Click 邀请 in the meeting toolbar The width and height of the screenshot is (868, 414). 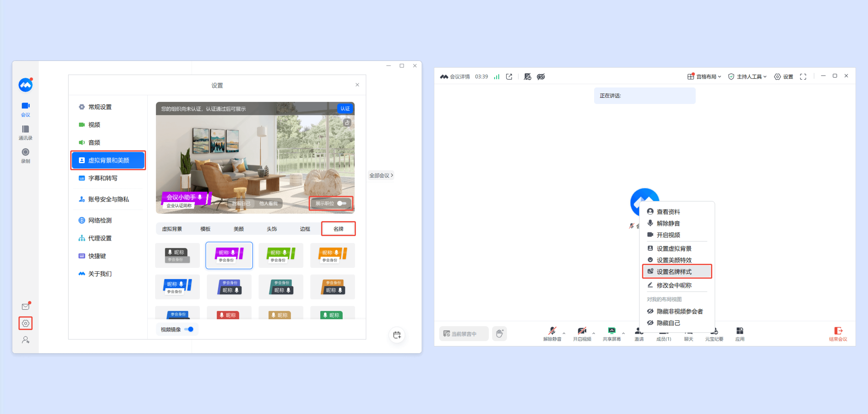click(x=639, y=334)
